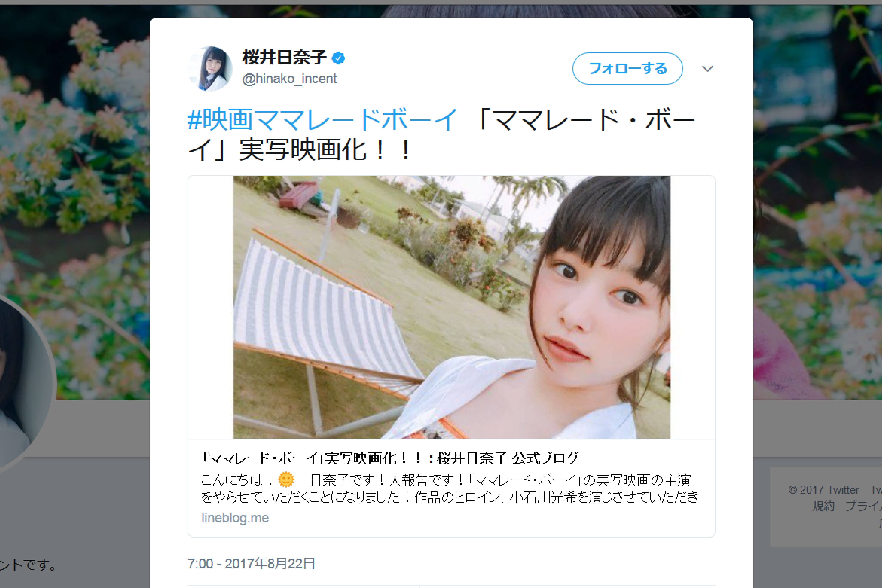Follow the account with the フォローする button
This screenshot has height=588, width=882.
pyautogui.click(x=627, y=68)
